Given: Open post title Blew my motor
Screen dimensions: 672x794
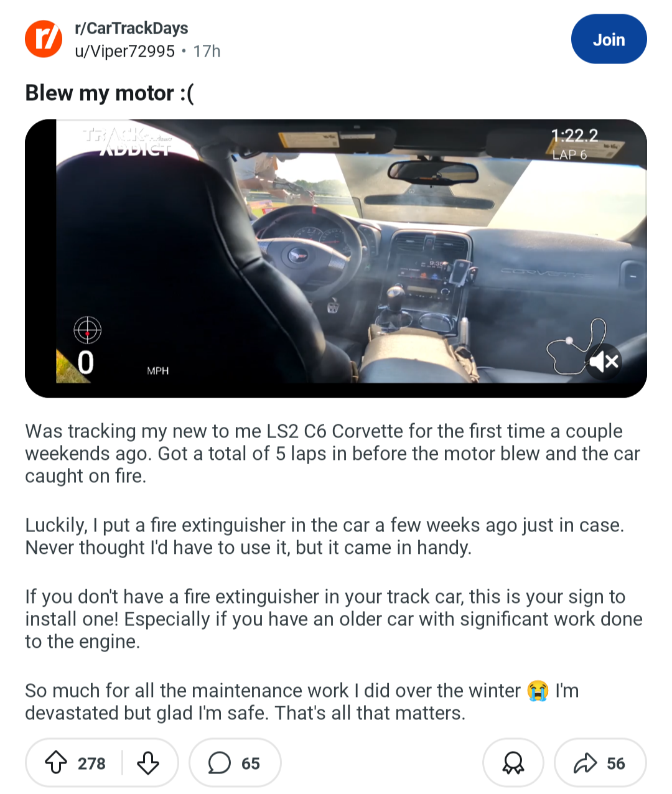Looking at the screenshot, I should (110, 93).
